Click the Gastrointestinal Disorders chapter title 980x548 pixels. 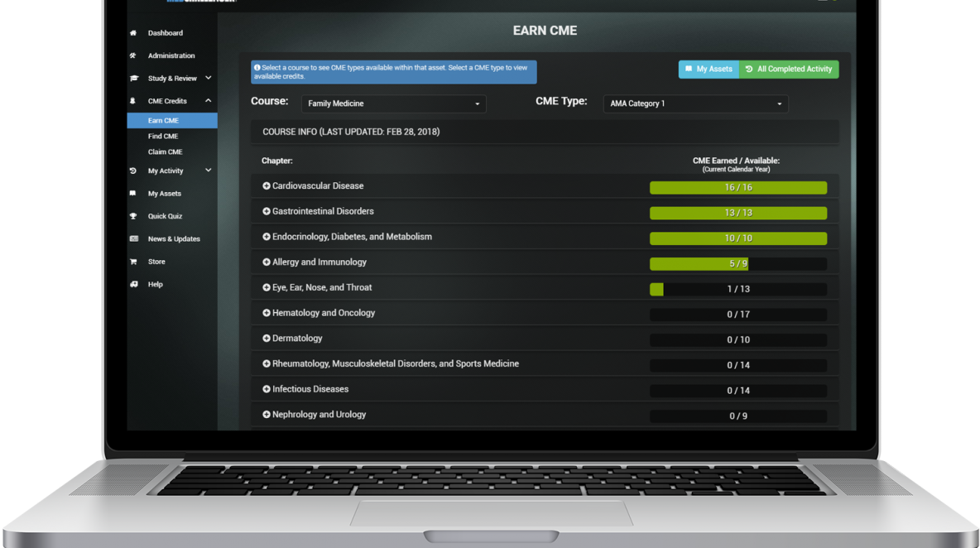tap(323, 212)
